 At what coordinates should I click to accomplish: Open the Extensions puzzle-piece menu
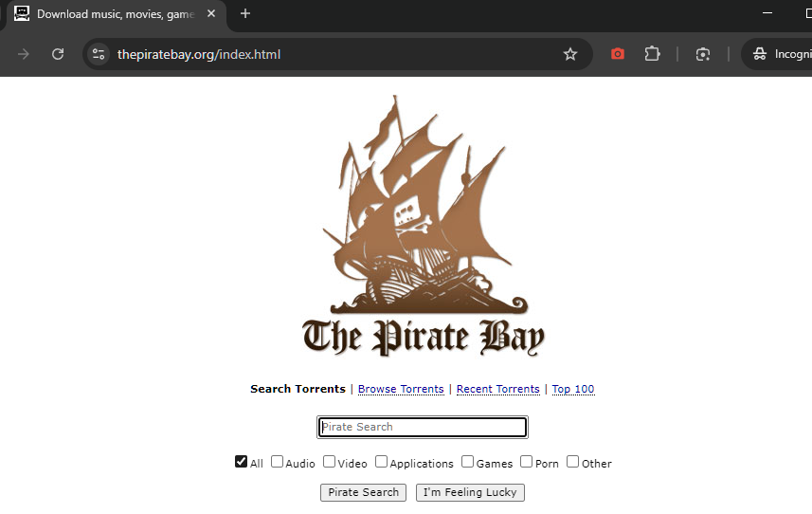tap(652, 54)
